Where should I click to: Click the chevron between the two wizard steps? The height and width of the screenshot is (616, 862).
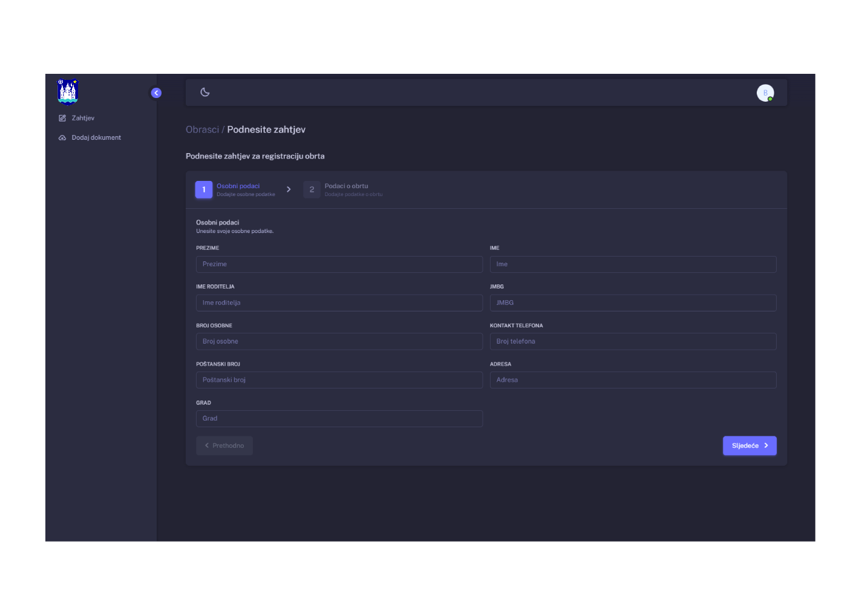click(289, 189)
